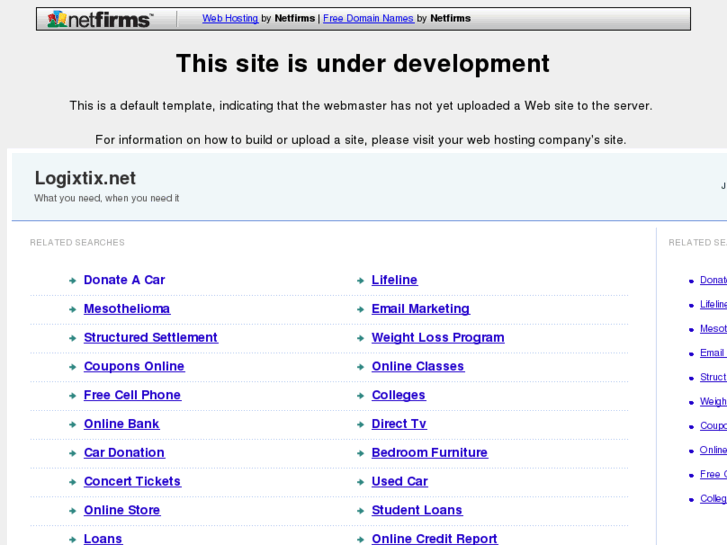Screen dimensions: 727x545
Task: Click the arrow icon beside Online Bank
Action: coord(72,424)
